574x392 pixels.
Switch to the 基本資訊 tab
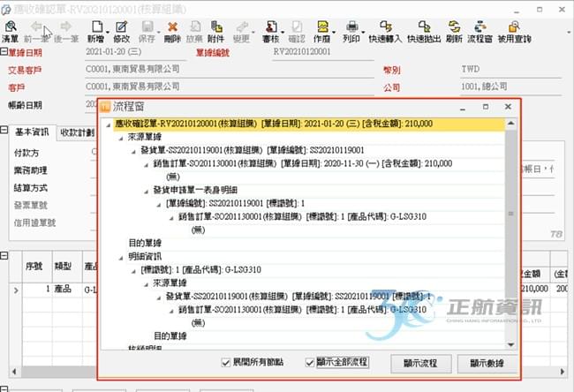[32, 132]
